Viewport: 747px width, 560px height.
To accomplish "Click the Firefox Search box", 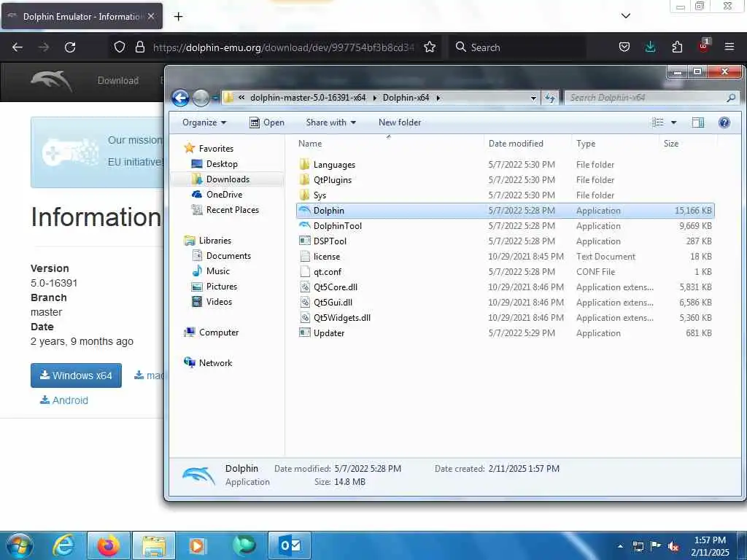I will click(x=517, y=47).
